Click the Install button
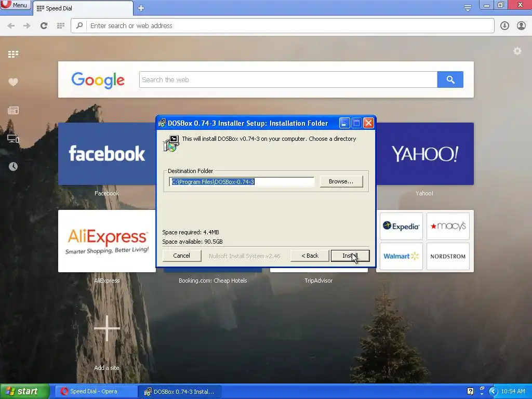Screen dimensions: 532x399 coord(350,256)
